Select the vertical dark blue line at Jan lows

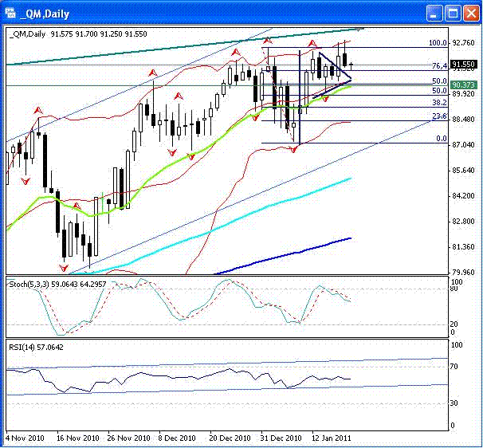300,99
